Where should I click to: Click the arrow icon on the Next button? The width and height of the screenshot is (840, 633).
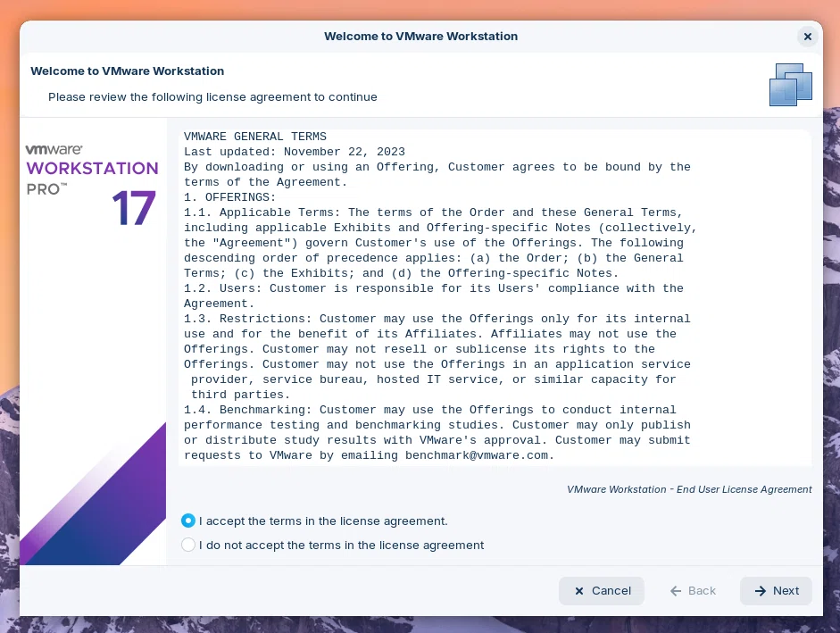pyautogui.click(x=761, y=591)
